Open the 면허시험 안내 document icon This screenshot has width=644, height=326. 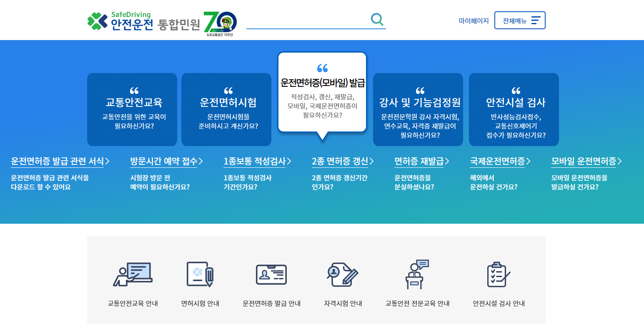click(x=200, y=273)
